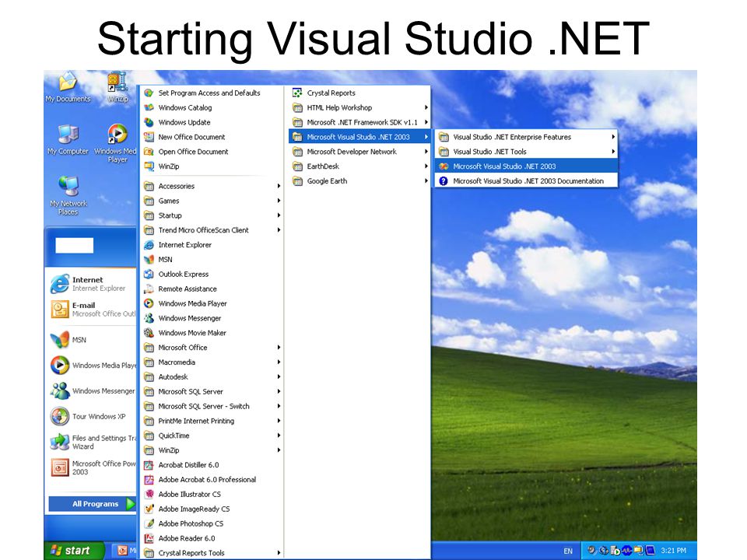Select Microsoft .NET Framework SDK v1.1 folder

[x=359, y=122]
